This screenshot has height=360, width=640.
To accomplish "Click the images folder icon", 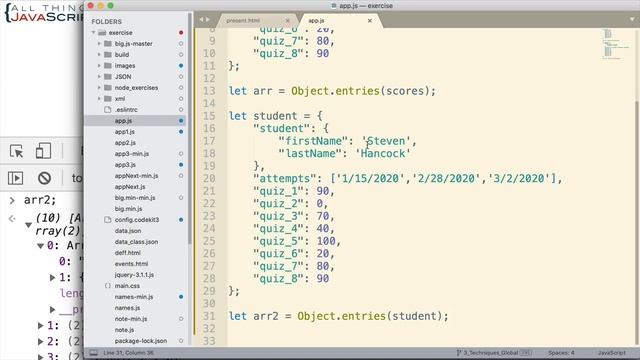I will (x=108, y=65).
